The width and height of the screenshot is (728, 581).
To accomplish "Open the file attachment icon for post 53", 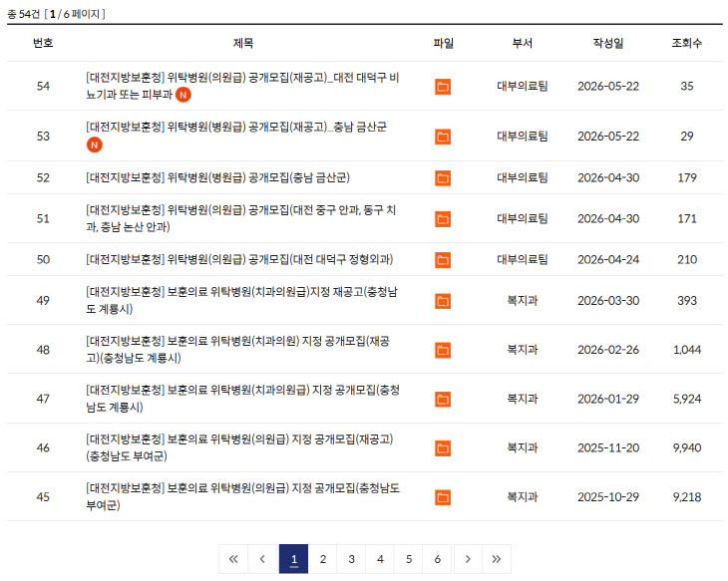I will pos(443,137).
